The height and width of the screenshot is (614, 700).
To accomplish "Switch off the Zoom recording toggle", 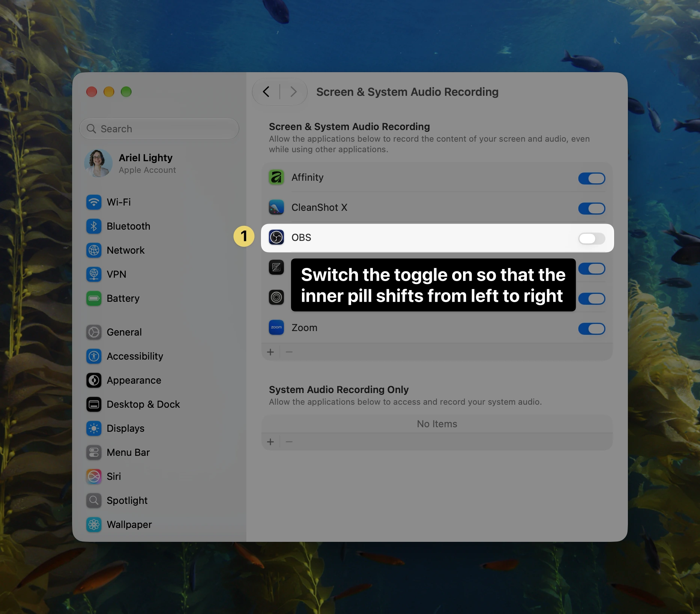I will [x=591, y=328].
